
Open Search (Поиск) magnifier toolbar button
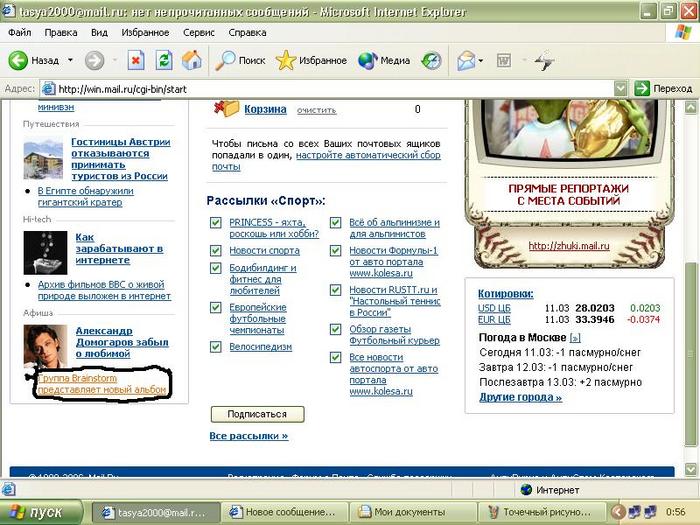(240, 60)
